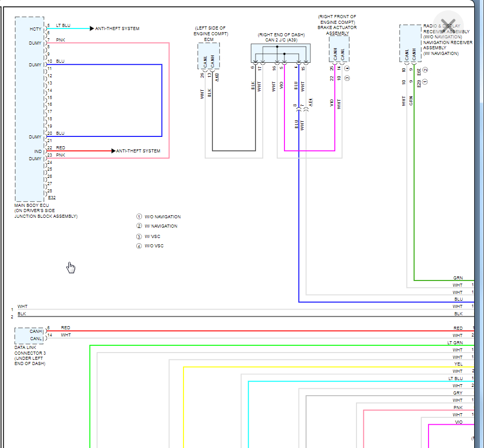Viewport: 484px width, 448px height.
Task: Click the ECM component box
Action: tap(209, 56)
